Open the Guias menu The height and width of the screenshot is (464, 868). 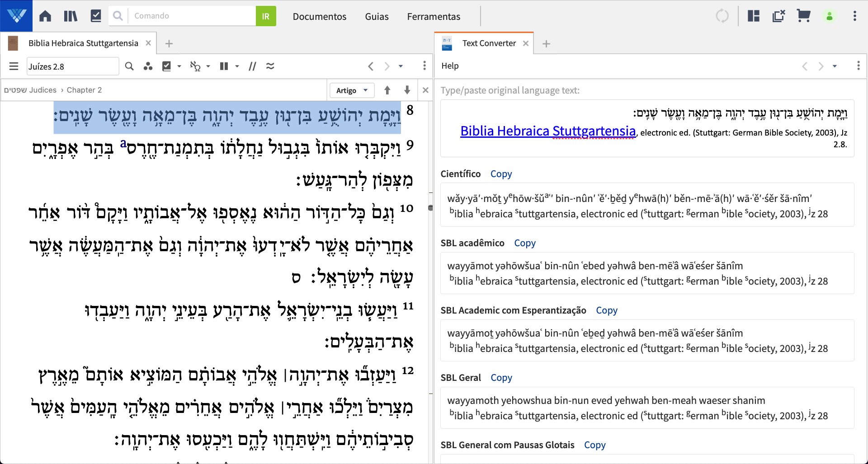pyautogui.click(x=377, y=16)
